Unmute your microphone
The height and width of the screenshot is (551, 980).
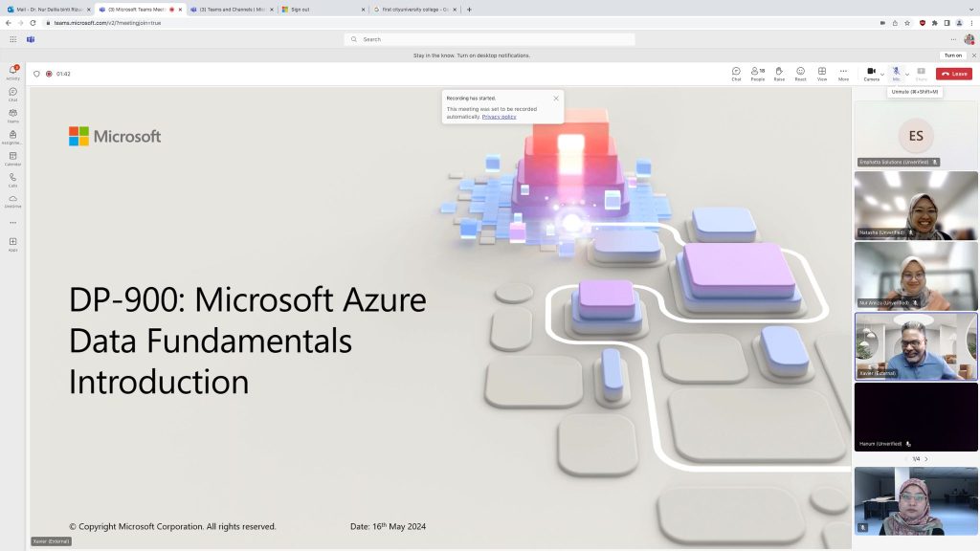(894, 74)
